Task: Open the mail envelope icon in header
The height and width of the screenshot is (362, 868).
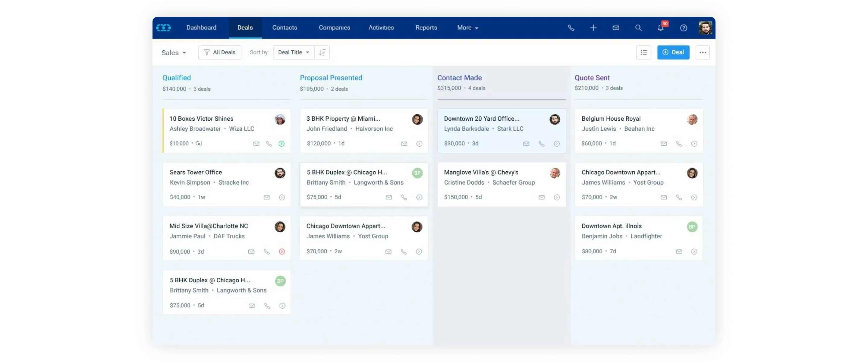Action: (x=616, y=28)
